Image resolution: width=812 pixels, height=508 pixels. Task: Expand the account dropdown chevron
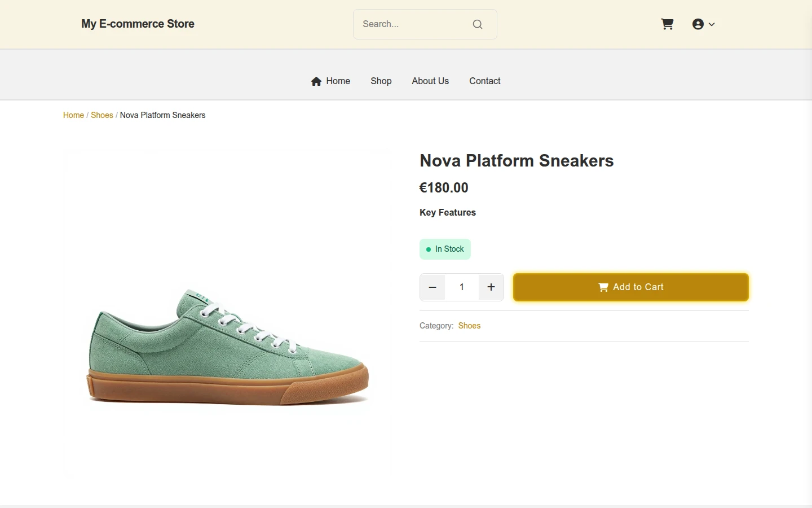click(712, 24)
